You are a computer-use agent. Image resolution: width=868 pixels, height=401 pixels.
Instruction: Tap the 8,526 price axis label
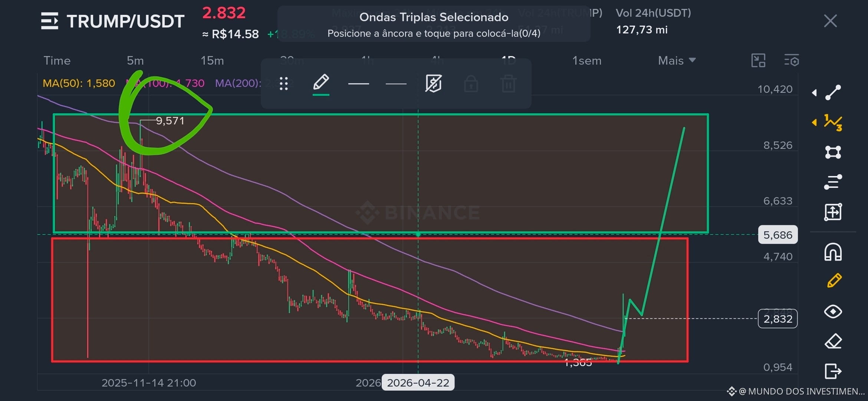point(778,145)
